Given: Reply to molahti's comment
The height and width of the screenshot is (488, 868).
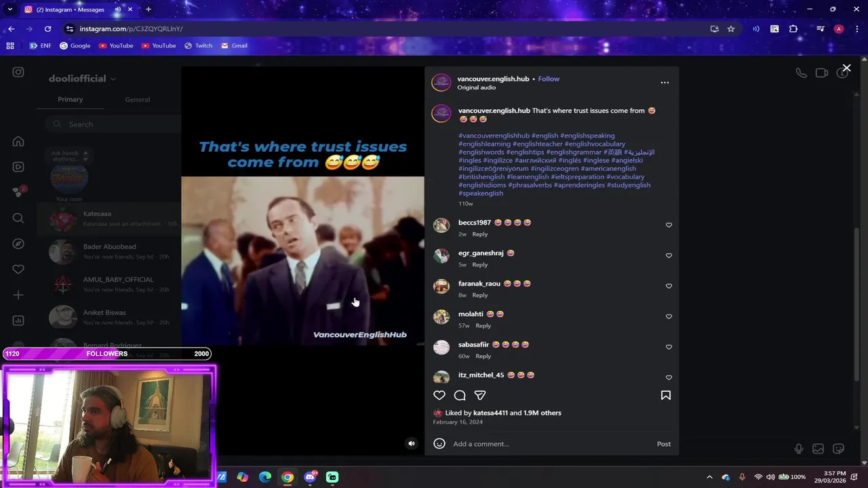Looking at the screenshot, I should point(483,326).
